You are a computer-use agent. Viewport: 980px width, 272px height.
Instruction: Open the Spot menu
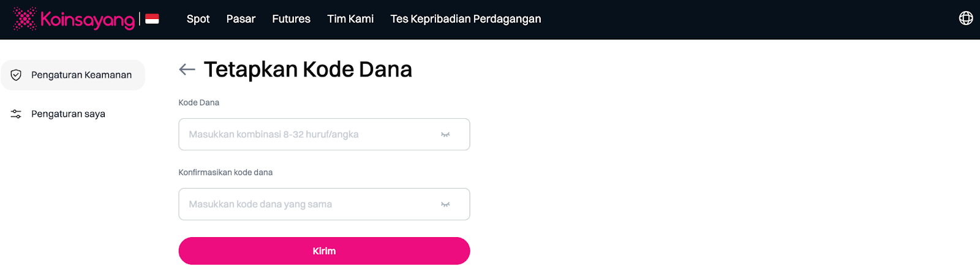pyautogui.click(x=198, y=19)
